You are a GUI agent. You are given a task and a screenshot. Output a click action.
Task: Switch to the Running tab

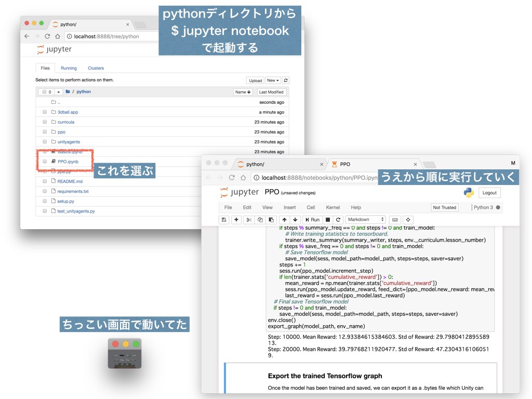click(69, 68)
